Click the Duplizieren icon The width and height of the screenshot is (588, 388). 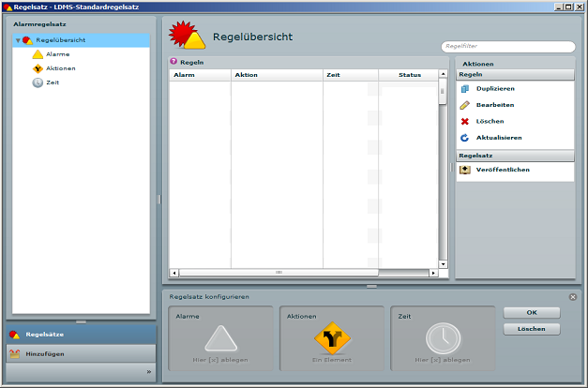point(464,88)
